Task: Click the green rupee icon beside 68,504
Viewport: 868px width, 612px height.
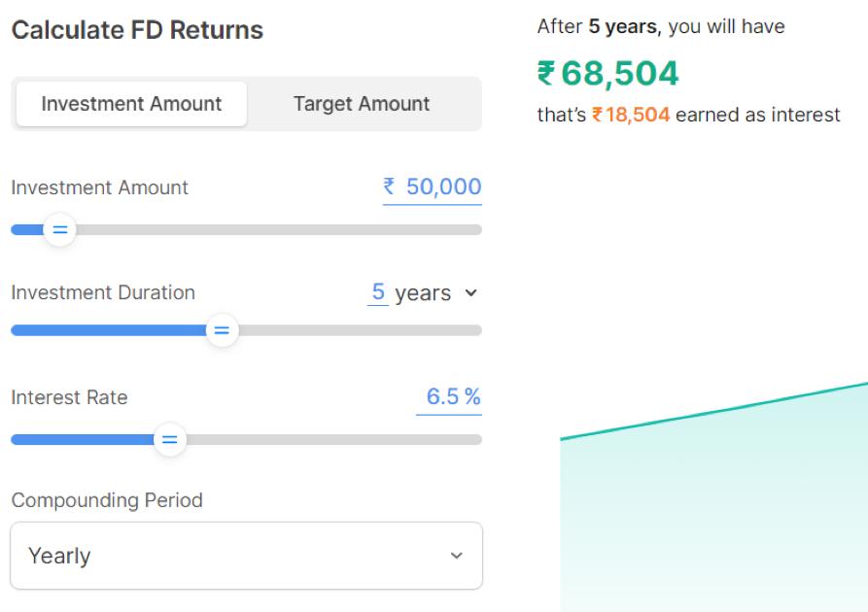Action: [546, 74]
